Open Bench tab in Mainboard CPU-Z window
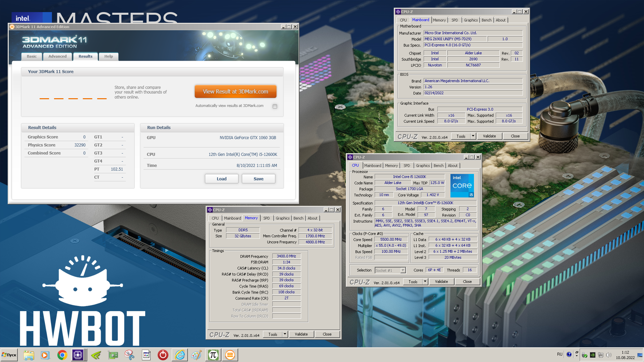This screenshot has width=644, height=362. point(486,20)
